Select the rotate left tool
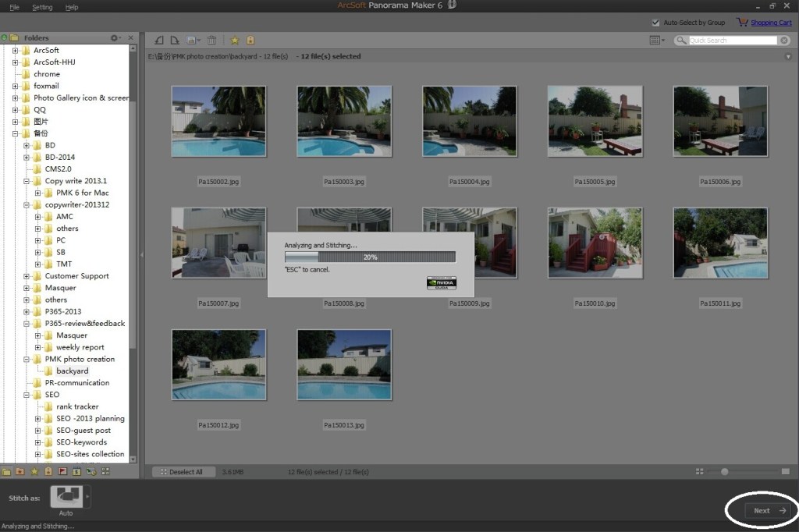 click(x=158, y=40)
